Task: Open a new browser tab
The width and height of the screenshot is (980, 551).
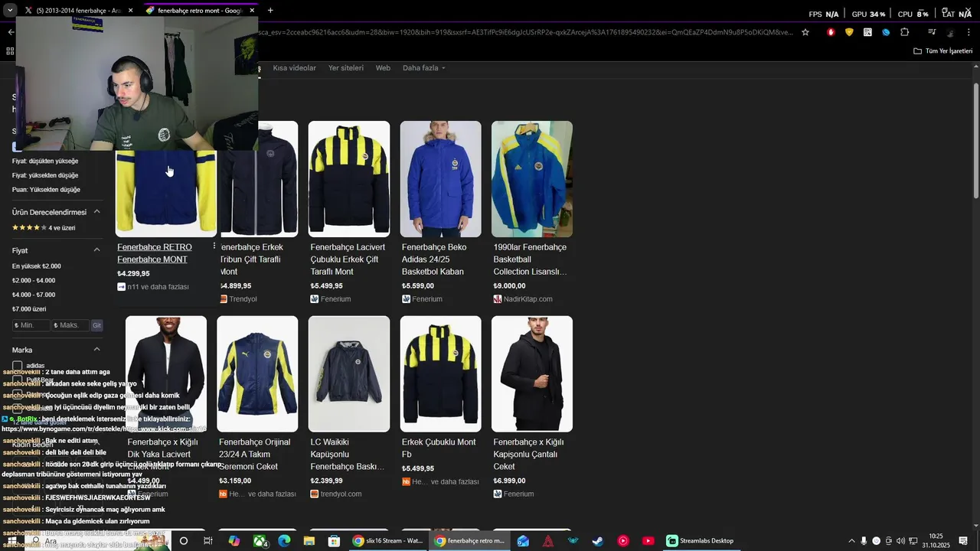Action: pyautogui.click(x=270, y=11)
